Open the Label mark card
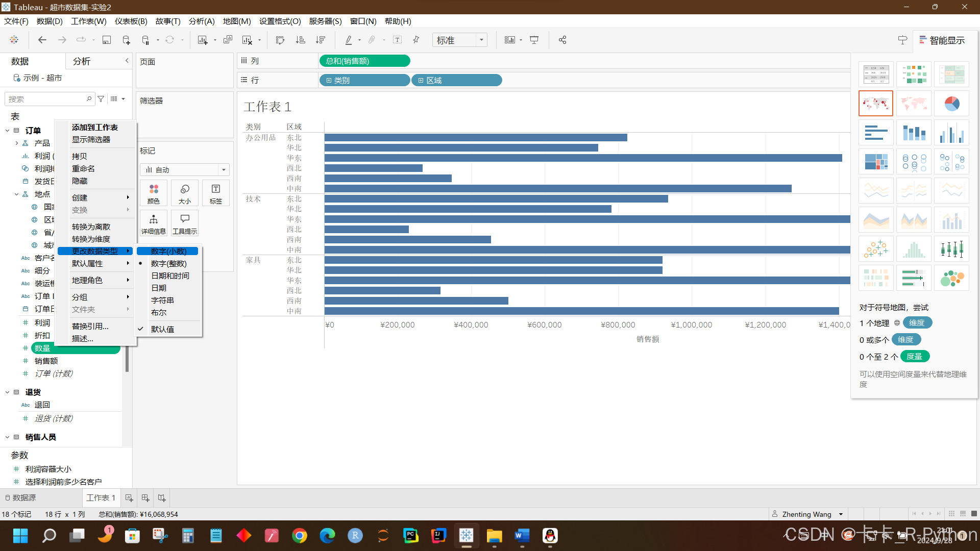980x551 pixels. (216, 193)
